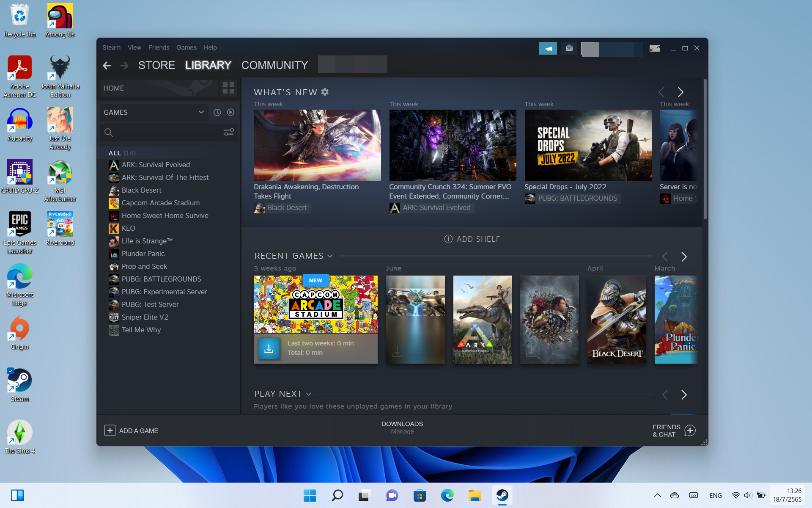Collapse the ALL games category
Screen dimensions: 812x508
104,153
